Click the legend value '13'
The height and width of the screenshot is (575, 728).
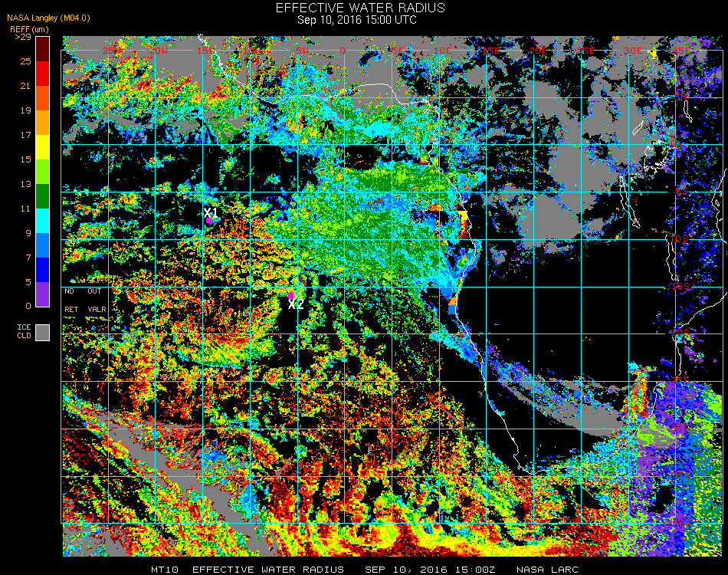(25, 185)
